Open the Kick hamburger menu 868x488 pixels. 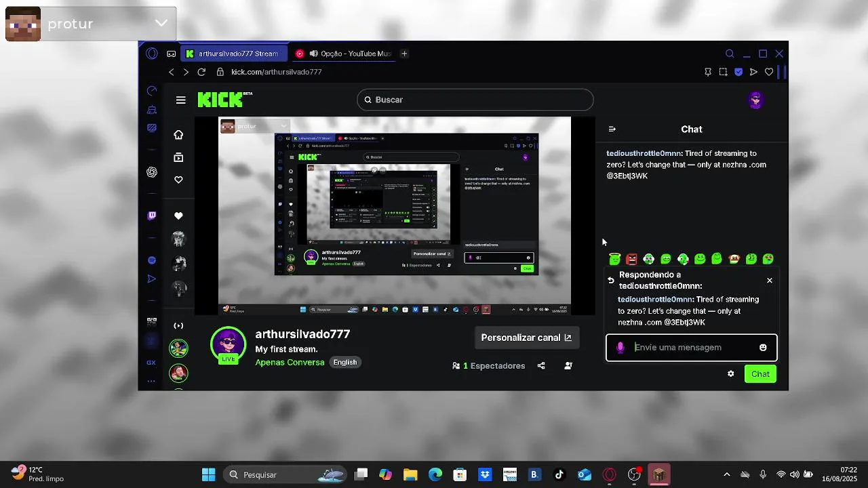coord(180,100)
